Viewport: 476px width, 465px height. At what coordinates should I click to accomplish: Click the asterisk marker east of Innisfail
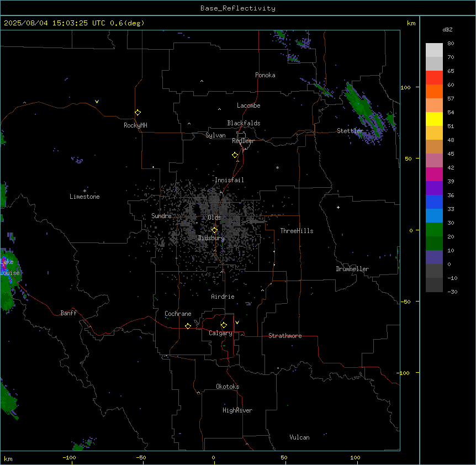277,167
